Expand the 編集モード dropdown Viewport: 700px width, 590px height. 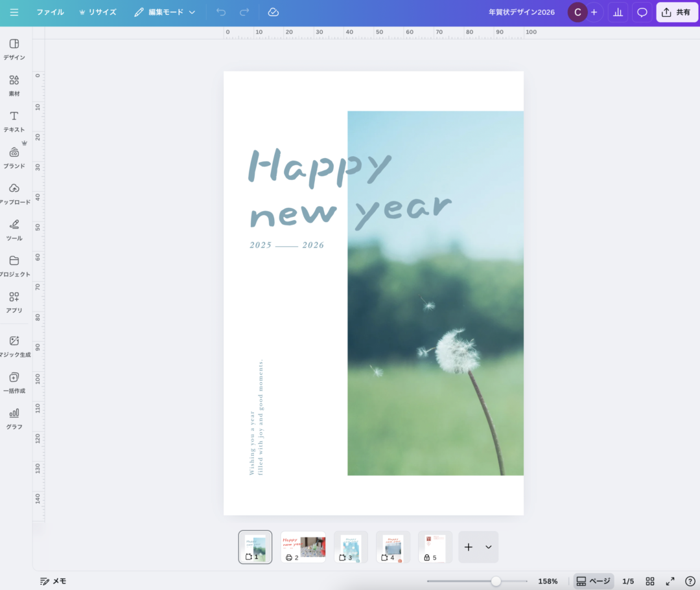pos(165,12)
